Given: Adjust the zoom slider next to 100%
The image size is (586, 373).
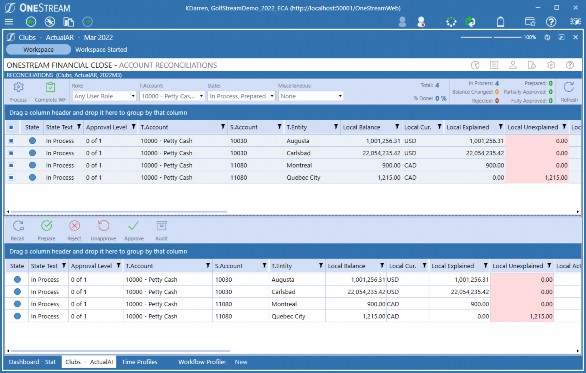Looking at the screenshot, I should click(x=491, y=37).
